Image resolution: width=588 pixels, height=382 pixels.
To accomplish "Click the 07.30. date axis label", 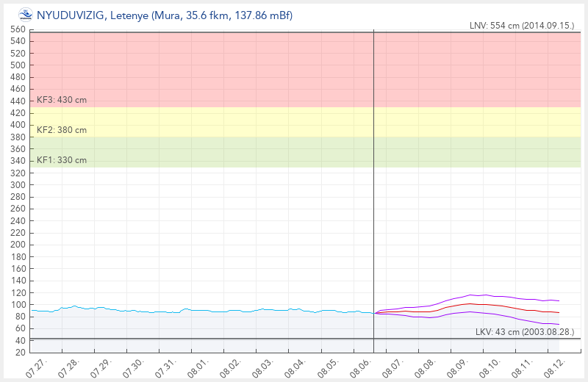I will coord(134,367).
